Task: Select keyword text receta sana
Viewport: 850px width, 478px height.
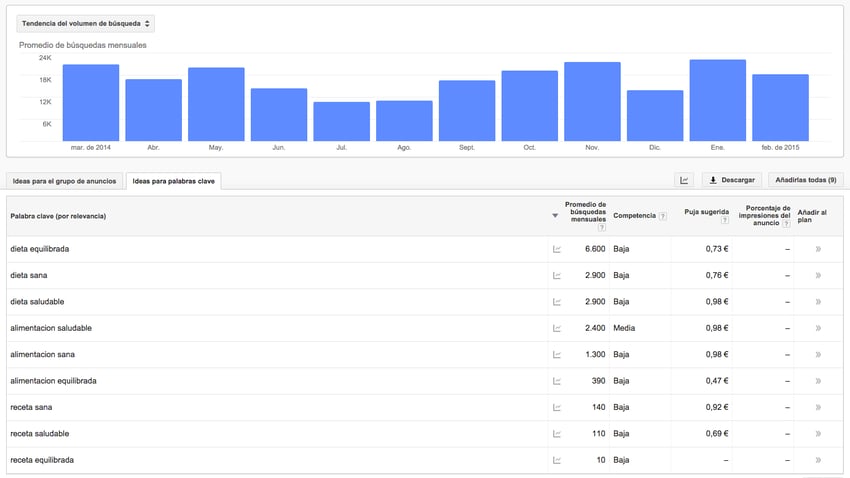Action: pyautogui.click(x=31, y=408)
